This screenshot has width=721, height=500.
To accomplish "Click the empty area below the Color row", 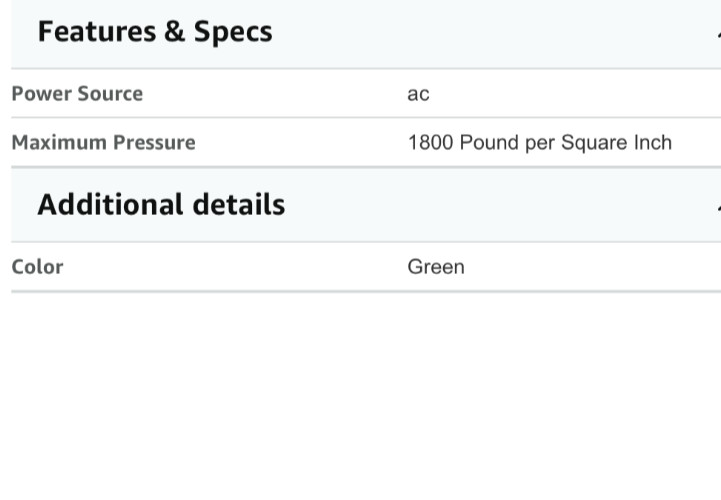I will 360,396.
